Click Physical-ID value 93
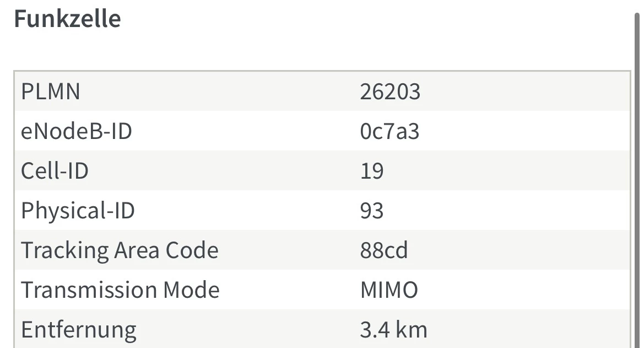This screenshot has height=348, width=644. click(x=372, y=211)
